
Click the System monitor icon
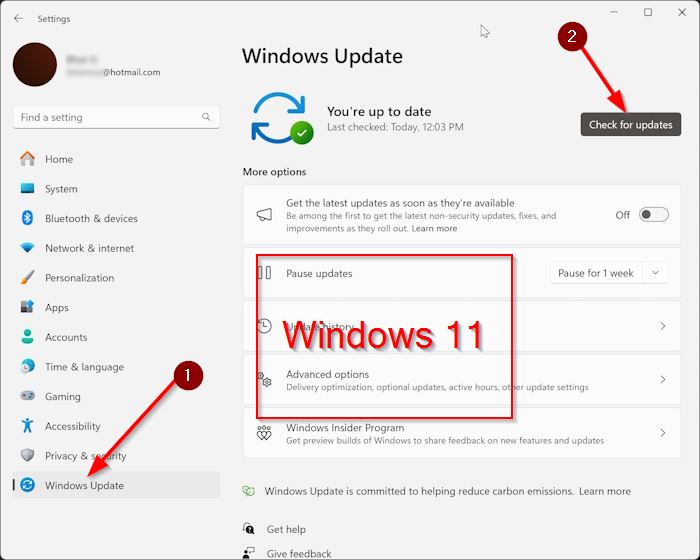pyautogui.click(x=27, y=188)
